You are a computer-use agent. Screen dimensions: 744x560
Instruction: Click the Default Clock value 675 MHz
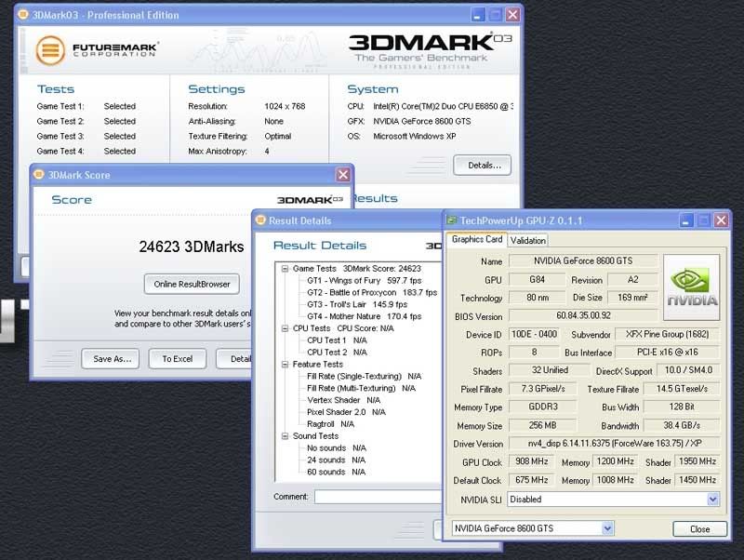click(x=531, y=480)
